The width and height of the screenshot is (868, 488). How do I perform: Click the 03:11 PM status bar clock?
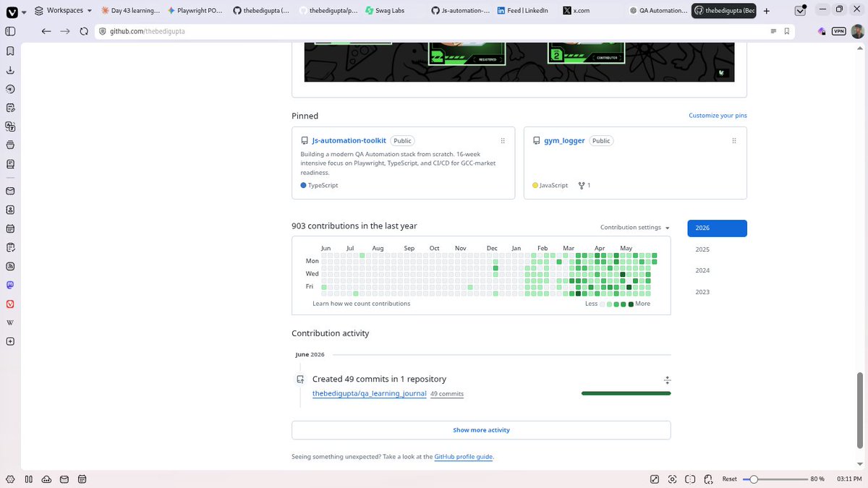pos(850,479)
